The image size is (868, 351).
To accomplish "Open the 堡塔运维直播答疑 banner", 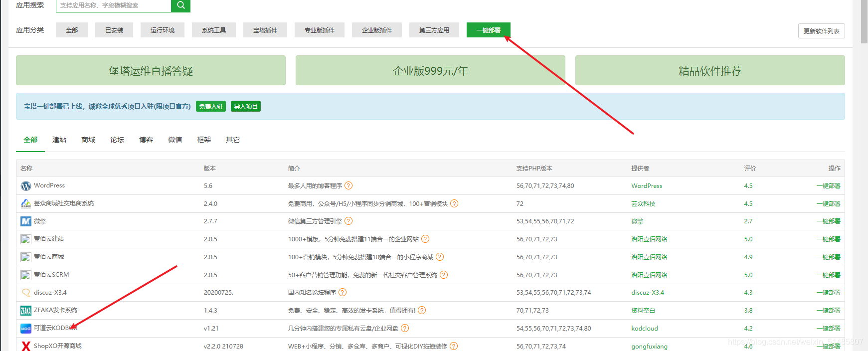I will click(151, 70).
